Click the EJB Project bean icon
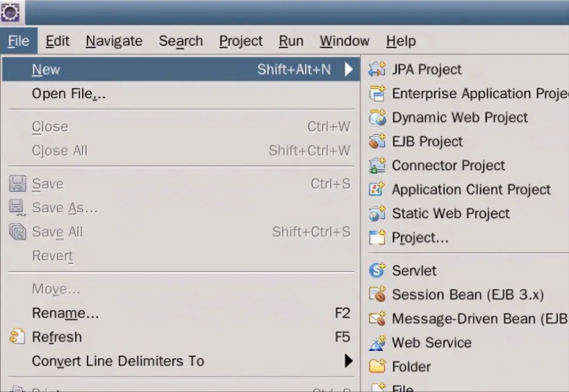Viewport: 569px width, 392px height. coord(377,141)
